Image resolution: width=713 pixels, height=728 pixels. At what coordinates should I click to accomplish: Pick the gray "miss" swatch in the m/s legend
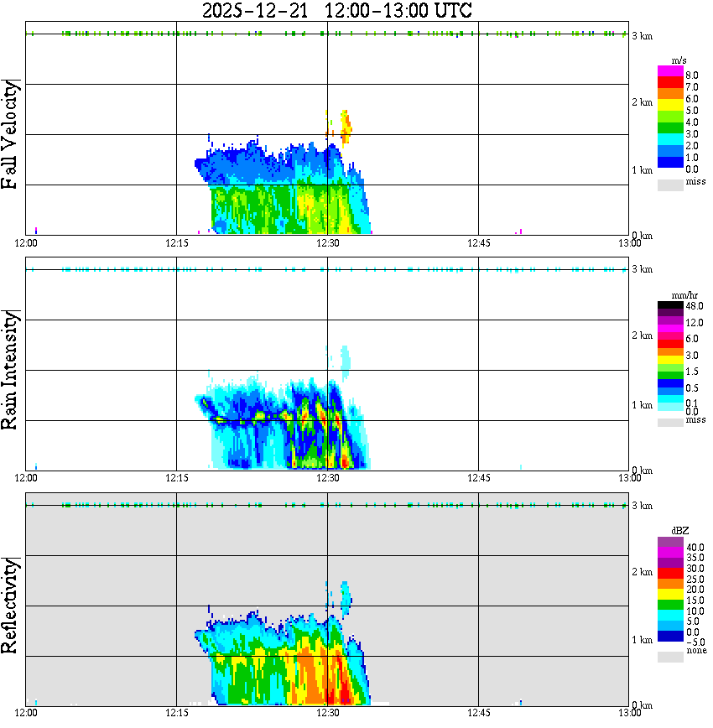pyautogui.click(x=670, y=185)
